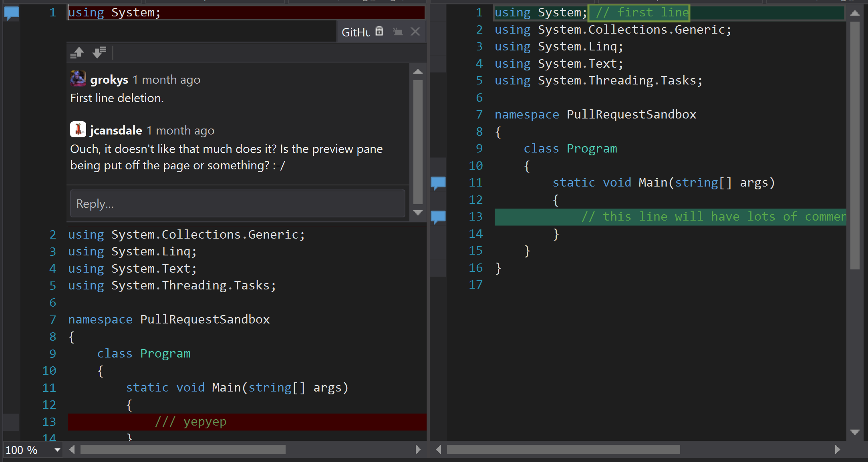The height and width of the screenshot is (462, 868).
Task: Click jcansdale user avatar
Action: tap(78, 129)
